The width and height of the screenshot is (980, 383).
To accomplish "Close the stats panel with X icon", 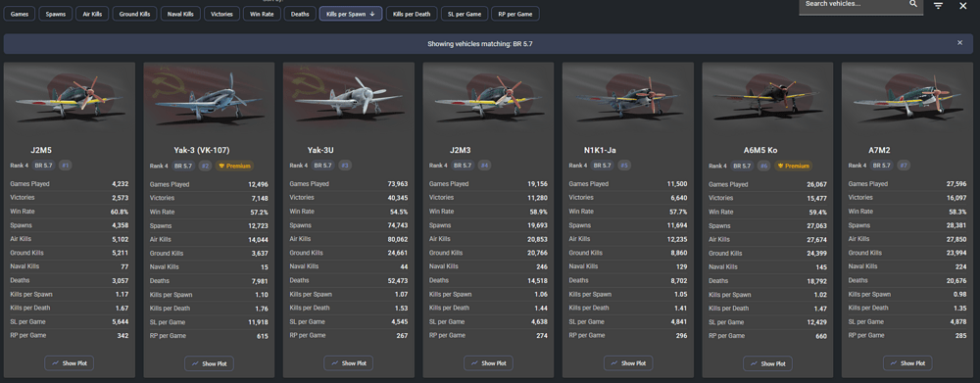I will (962, 6).
